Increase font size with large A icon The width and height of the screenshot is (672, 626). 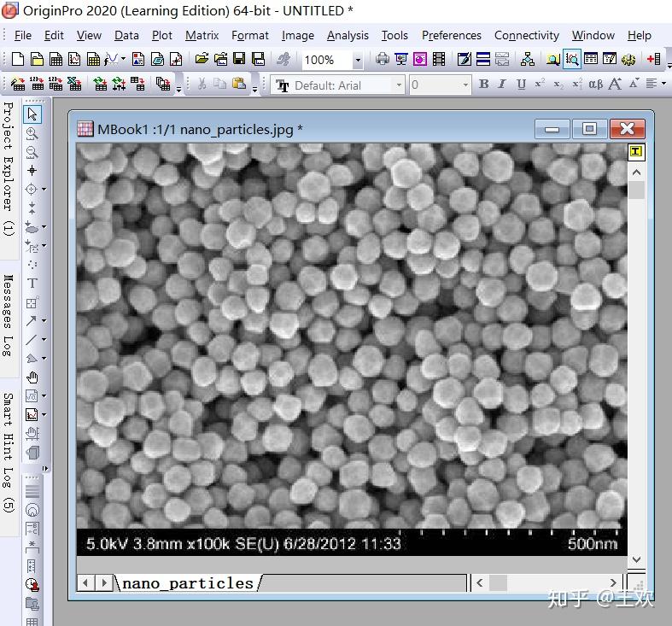tap(615, 84)
